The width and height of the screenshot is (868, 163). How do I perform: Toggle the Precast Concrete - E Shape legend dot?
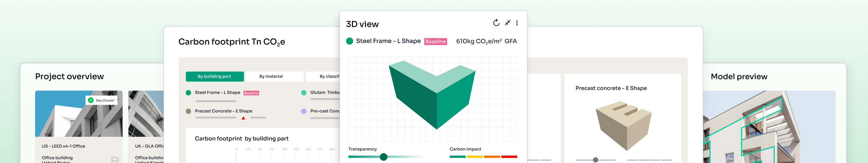(x=188, y=111)
